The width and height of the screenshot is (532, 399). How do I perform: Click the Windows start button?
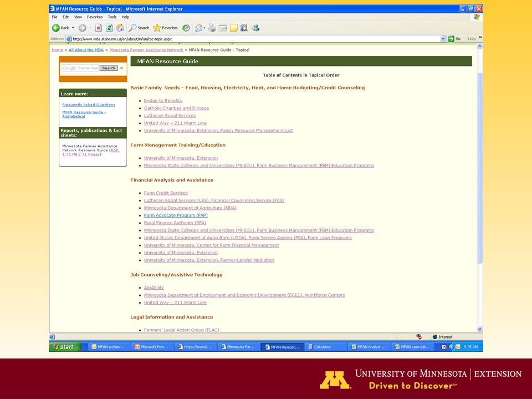point(65,347)
